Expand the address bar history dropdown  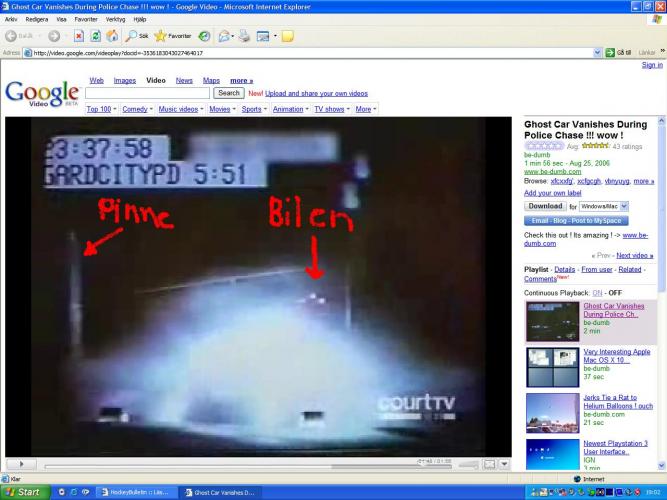pos(597,53)
